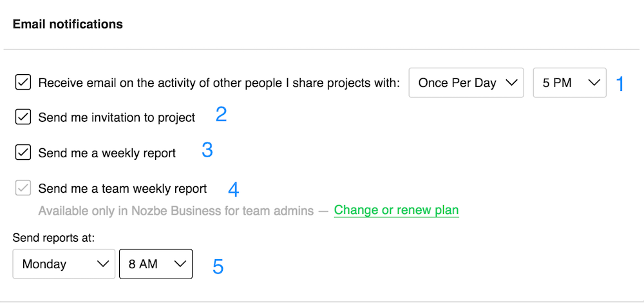Click the 'Send me a team weekly report' label
The width and height of the screenshot is (644, 303).
tap(122, 189)
